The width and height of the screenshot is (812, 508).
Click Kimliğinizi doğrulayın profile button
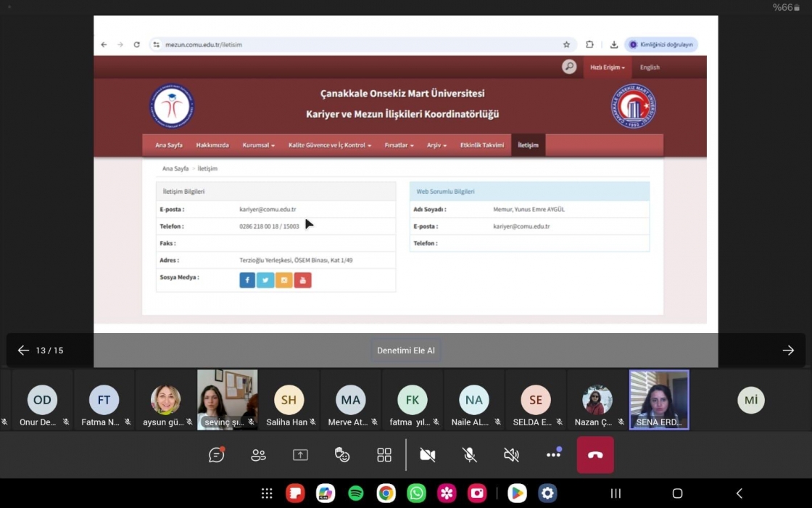point(661,44)
